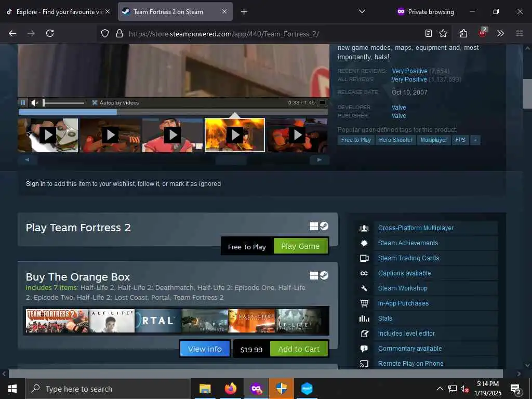
Task: Toggle reader view icon
Action: tap(429, 33)
